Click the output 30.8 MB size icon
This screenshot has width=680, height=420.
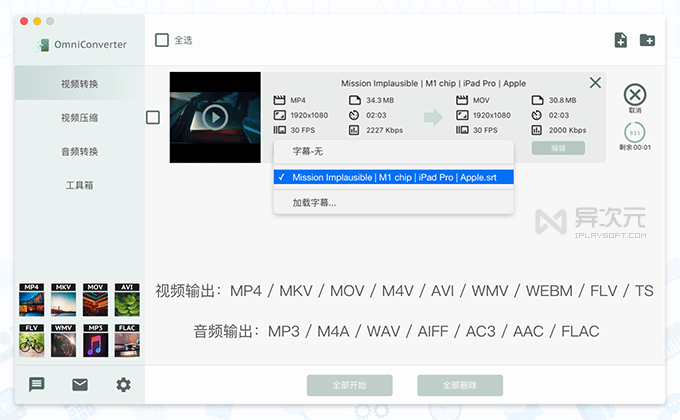point(537,100)
